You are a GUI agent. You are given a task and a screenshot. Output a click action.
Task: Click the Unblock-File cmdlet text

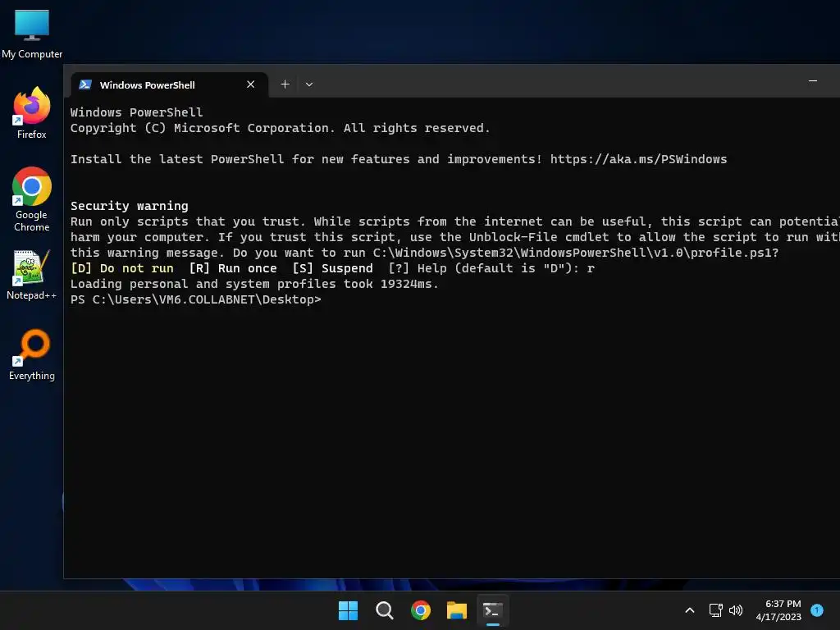point(514,237)
